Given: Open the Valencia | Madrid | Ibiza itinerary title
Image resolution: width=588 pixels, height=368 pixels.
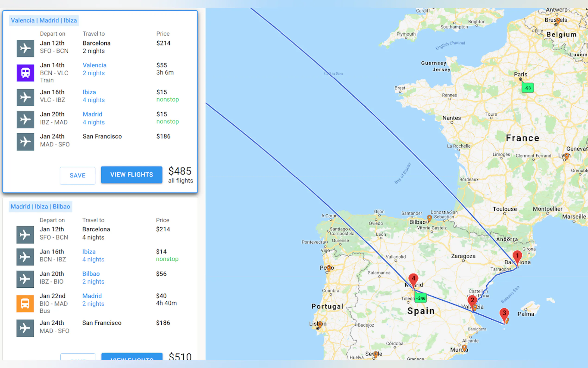Looking at the screenshot, I should pyautogui.click(x=44, y=20).
